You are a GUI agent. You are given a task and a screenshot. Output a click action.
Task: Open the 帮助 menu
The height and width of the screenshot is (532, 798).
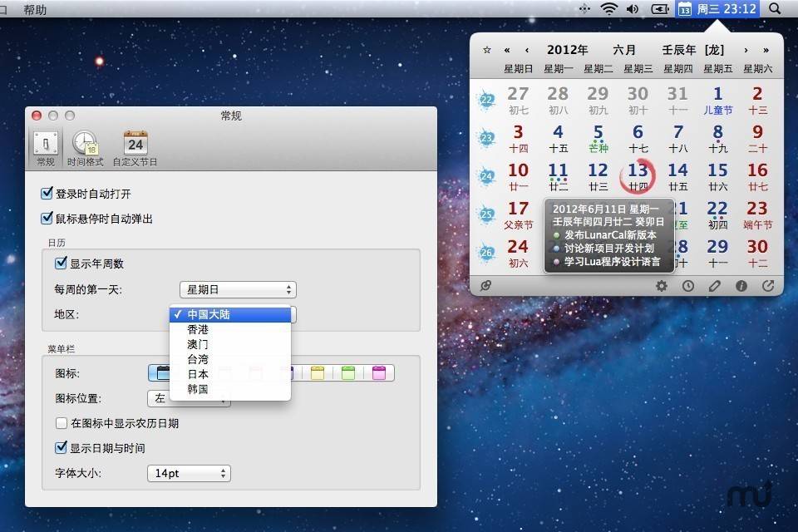click(x=35, y=10)
